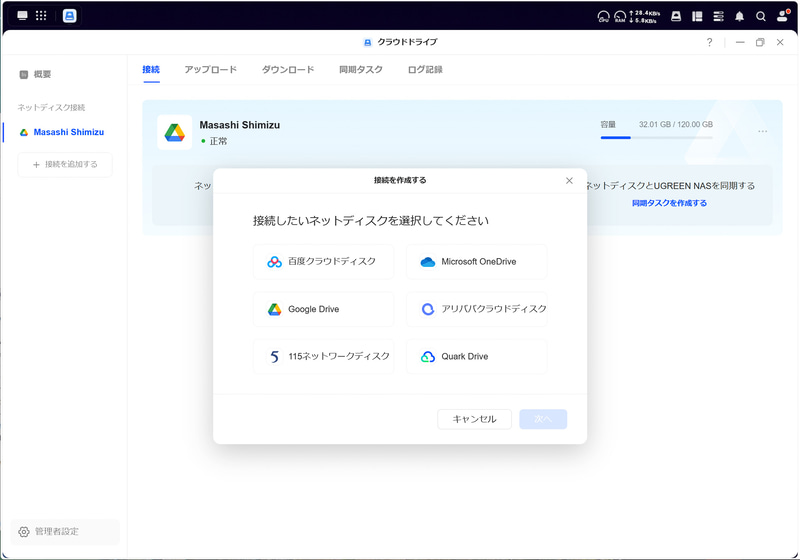Click the large Google Drive account icon
800x560 pixels.
point(174,133)
